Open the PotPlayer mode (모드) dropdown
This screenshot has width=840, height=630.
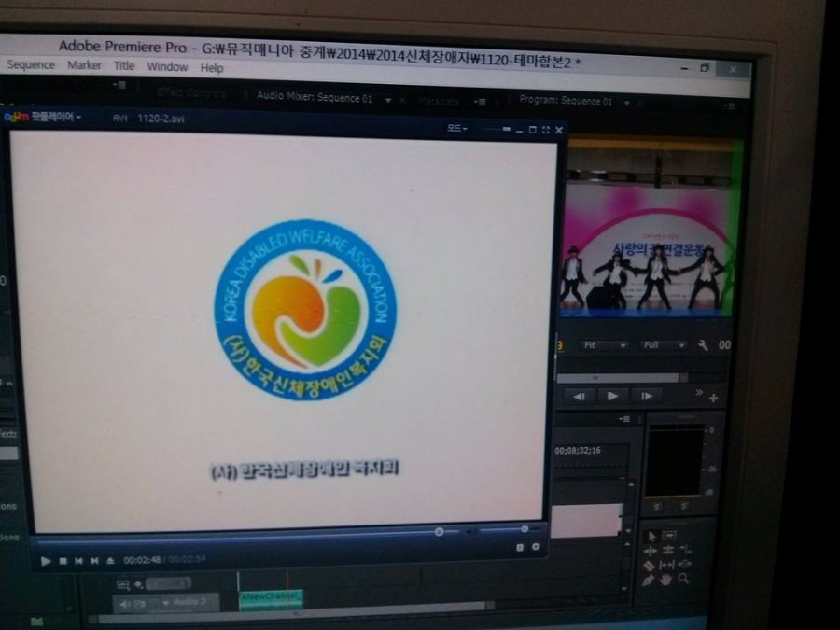pos(457,128)
